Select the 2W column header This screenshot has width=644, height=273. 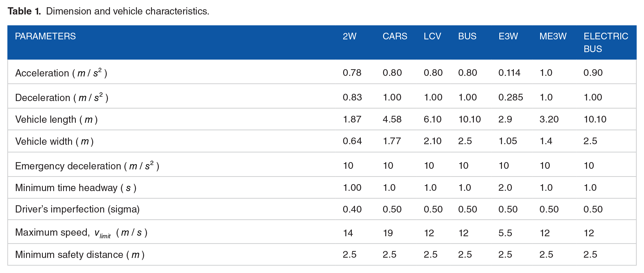[x=349, y=36]
